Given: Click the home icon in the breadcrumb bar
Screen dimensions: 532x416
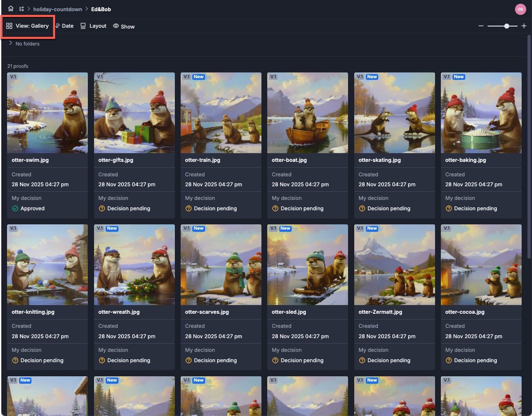Looking at the screenshot, I should [10, 9].
